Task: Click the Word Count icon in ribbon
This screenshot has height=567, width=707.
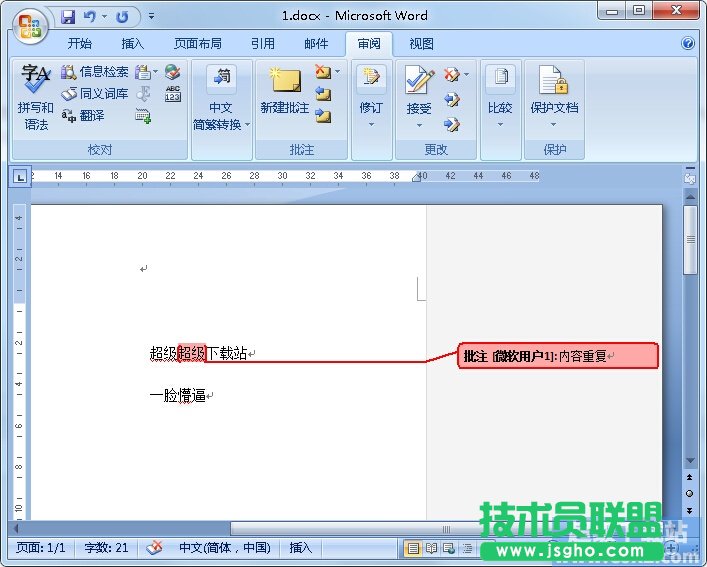Action: click(x=173, y=94)
